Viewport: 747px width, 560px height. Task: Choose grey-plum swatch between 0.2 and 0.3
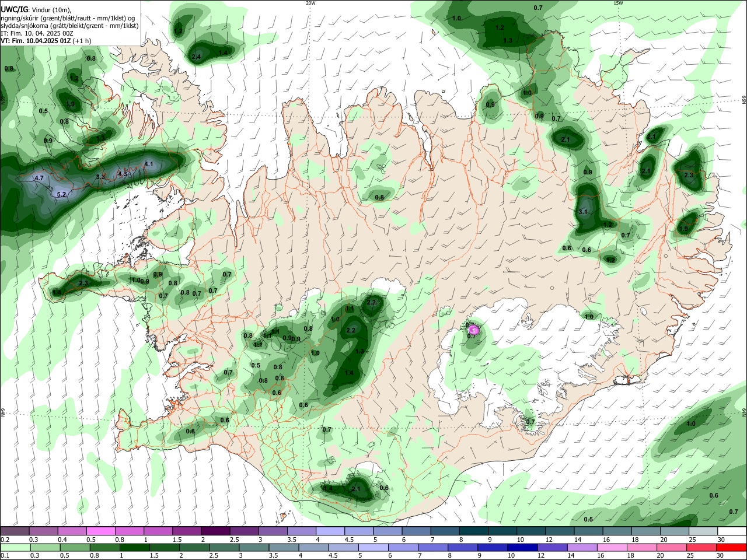15,531
